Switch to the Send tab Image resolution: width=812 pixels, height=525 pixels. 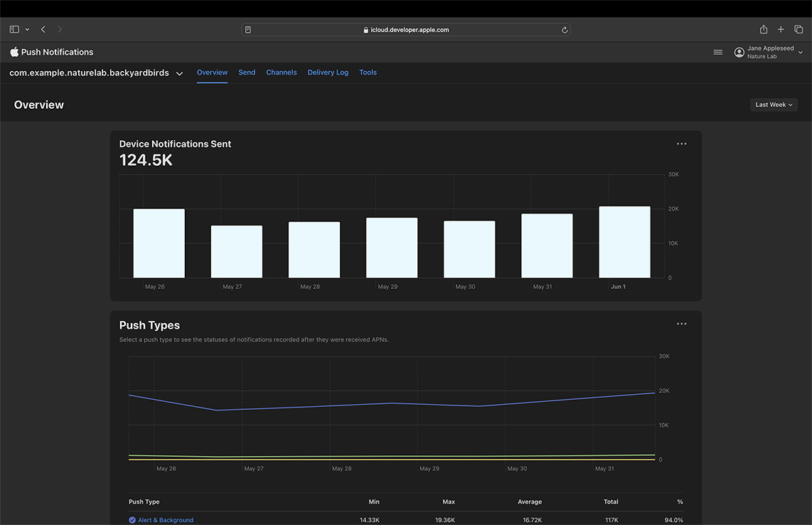coord(247,73)
